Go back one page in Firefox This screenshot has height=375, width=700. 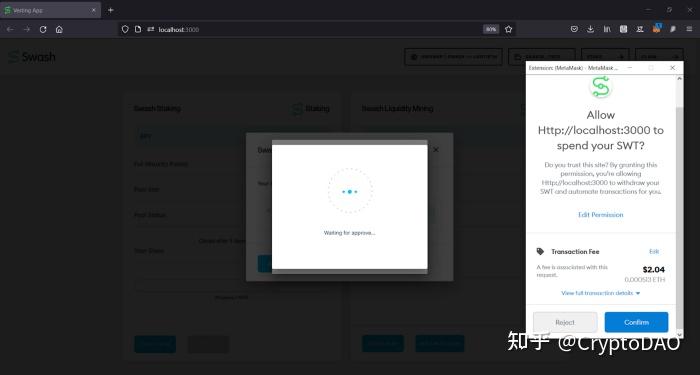pyautogui.click(x=10, y=29)
